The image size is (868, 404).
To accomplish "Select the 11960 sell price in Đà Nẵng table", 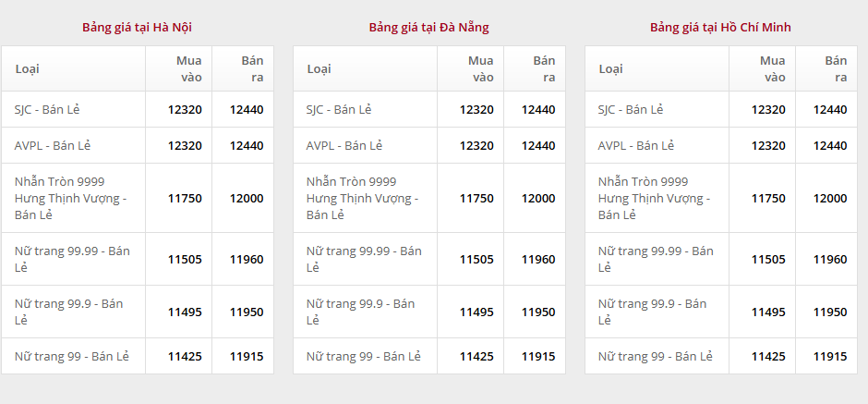I will coord(538,259).
